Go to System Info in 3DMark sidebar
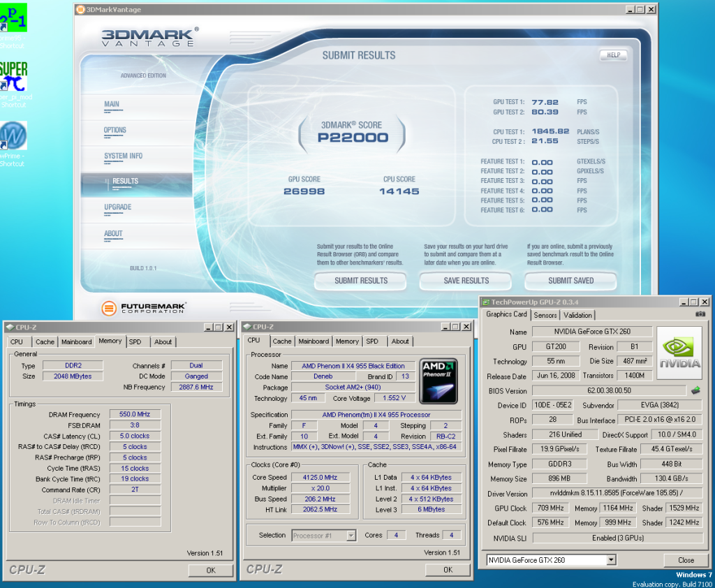715x588 pixels. [x=123, y=156]
